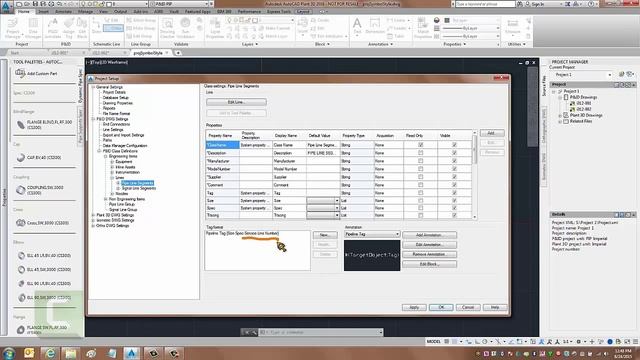The height and width of the screenshot is (360, 640).
Task: Click the Dimension ribbon icon
Action: point(375,27)
